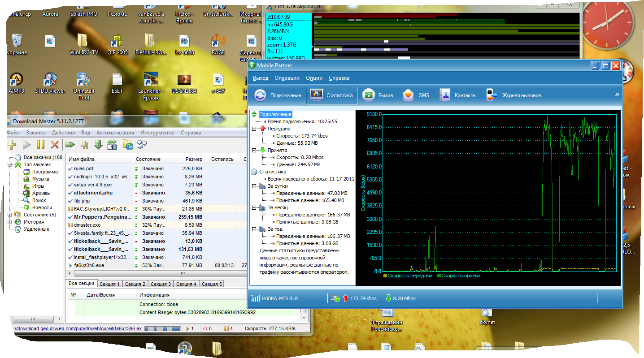Click the grey Start download play icon
The image size is (644, 358).
click(27, 145)
